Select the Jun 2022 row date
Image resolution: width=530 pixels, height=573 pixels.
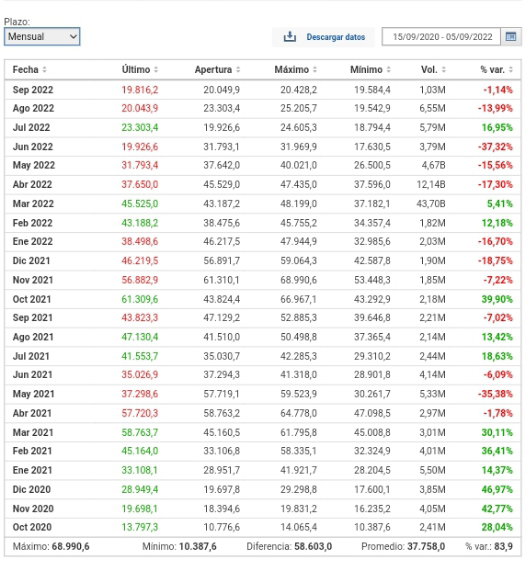33,147
